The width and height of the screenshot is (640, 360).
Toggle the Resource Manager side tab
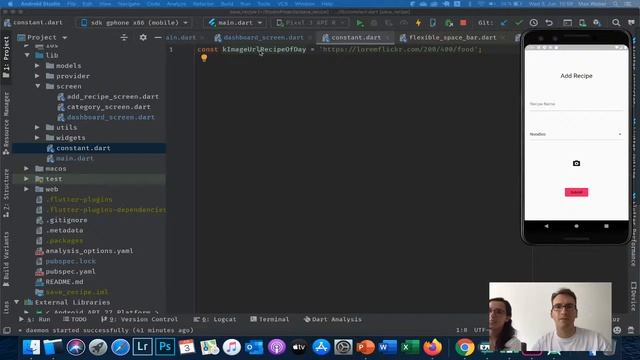6,122
